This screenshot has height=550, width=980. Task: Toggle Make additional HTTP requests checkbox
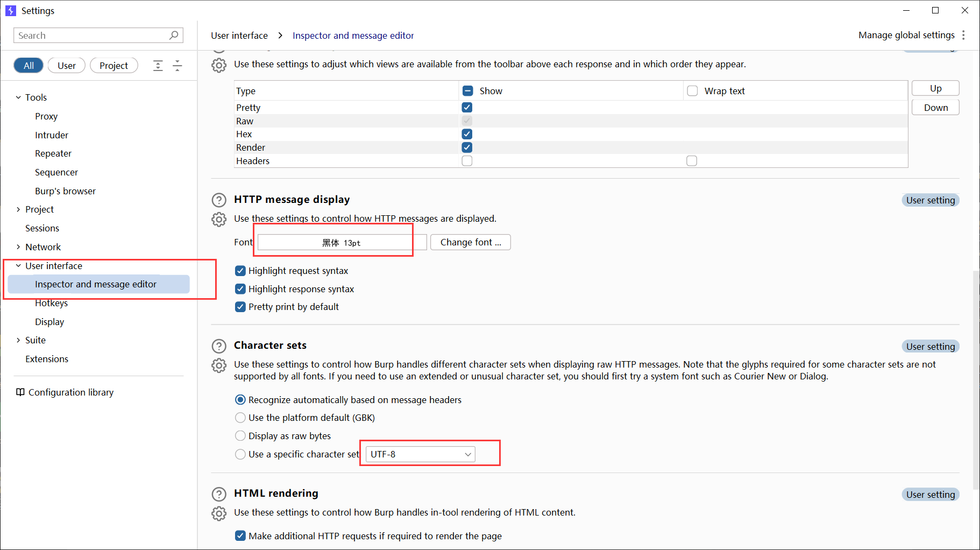240,536
